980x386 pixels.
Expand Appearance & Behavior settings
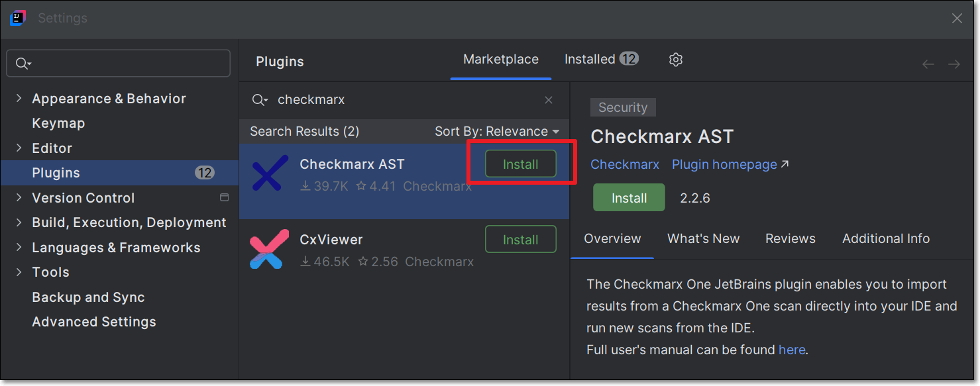(19, 99)
